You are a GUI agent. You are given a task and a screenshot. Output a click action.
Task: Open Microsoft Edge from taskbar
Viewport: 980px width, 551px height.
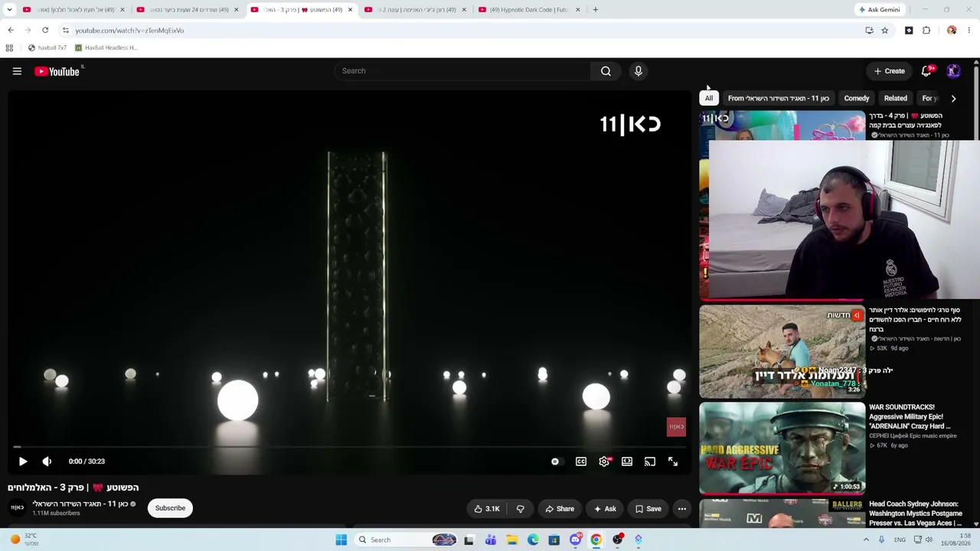coord(533,540)
